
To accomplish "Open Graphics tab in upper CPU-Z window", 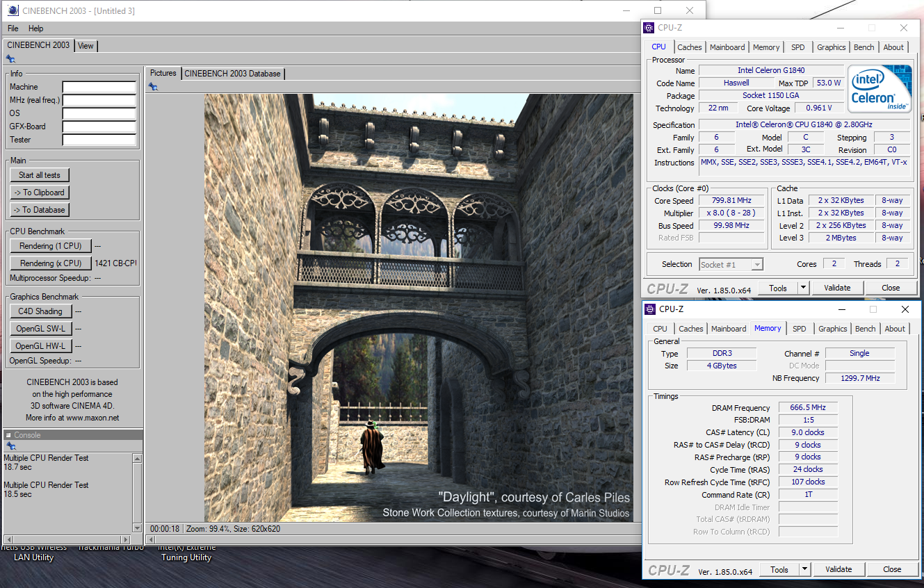I will [832, 47].
